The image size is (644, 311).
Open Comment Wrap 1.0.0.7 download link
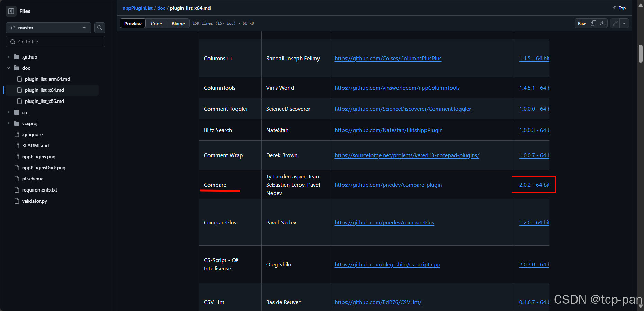(x=534, y=155)
